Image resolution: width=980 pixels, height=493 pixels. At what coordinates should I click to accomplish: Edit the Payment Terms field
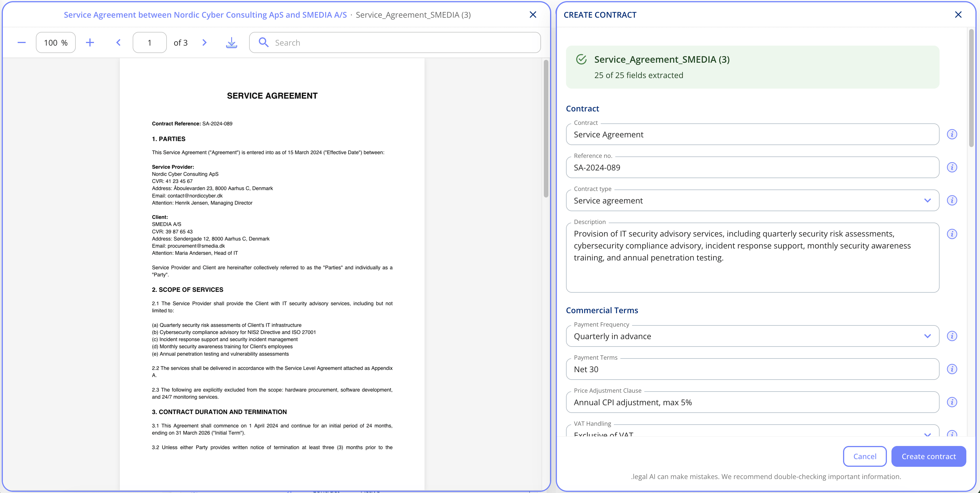pyautogui.click(x=752, y=369)
